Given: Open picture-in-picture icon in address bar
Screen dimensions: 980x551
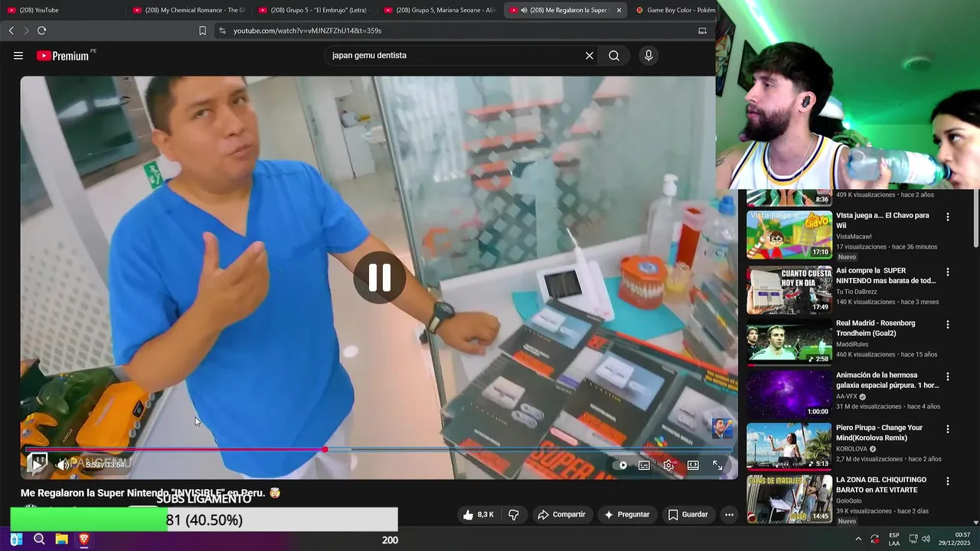Looking at the screenshot, I should tap(702, 31).
